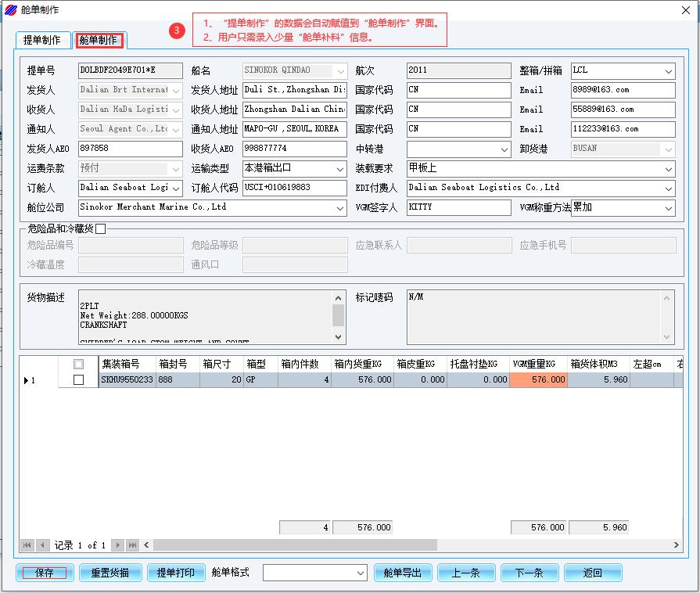Close the 舱单制作 window
700x593 pixels.
tap(686, 9)
